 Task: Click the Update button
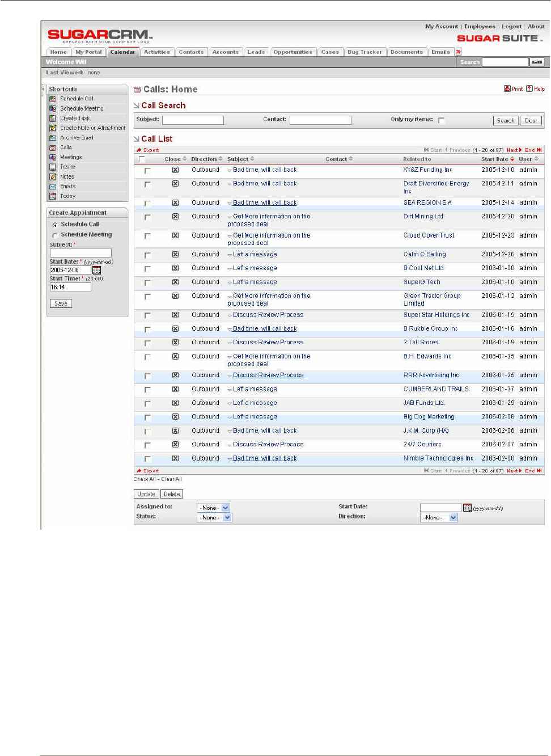(x=146, y=494)
